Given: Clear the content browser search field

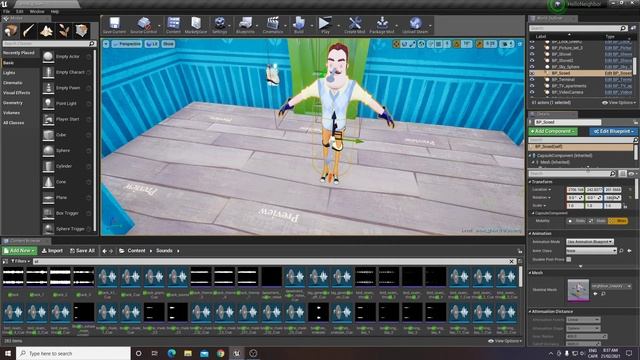Looking at the screenshot, I should click(512, 261).
